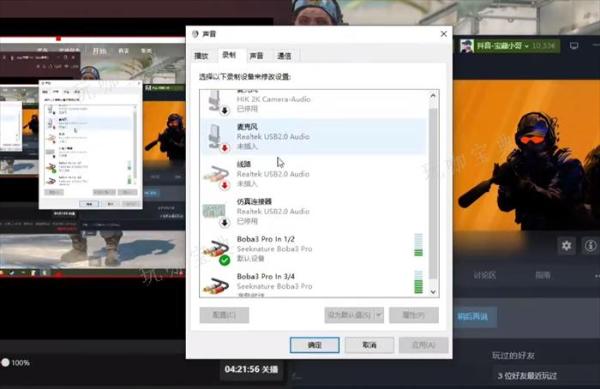Screen dimensions: 600x389
Task: Confirm with the 确定 button
Action: (315, 345)
